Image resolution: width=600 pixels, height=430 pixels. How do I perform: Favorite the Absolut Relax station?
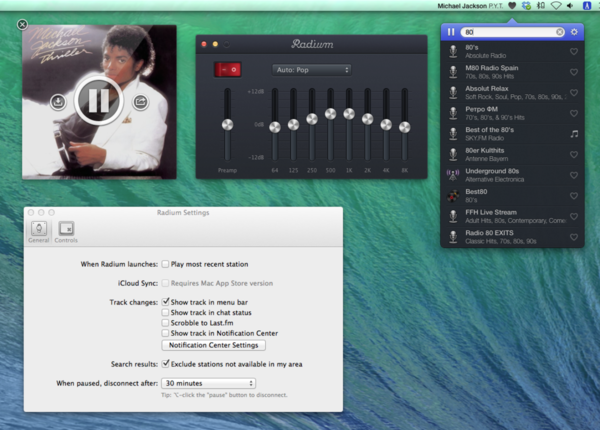click(574, 92)
